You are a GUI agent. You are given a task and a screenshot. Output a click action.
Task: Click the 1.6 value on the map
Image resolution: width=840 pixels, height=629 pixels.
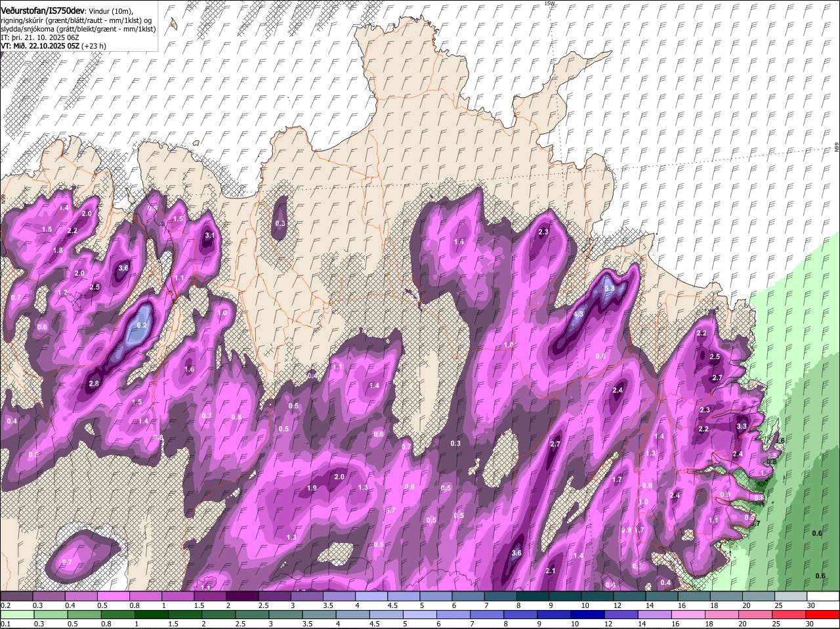[x=189, y=370]
